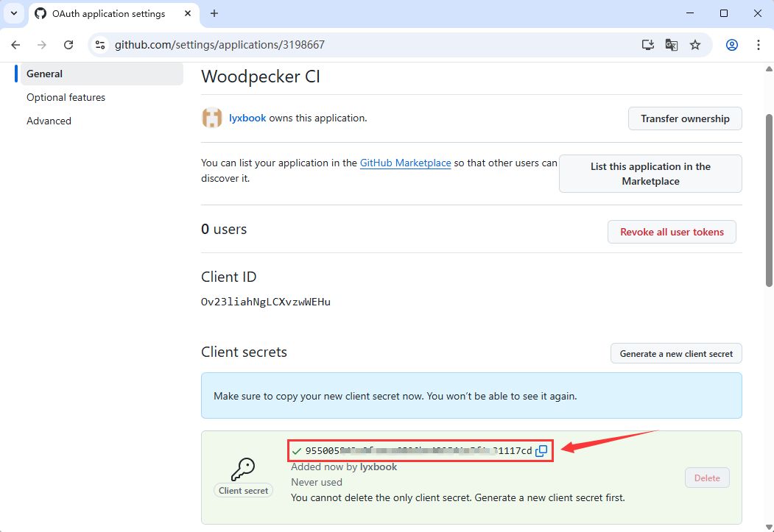Maximize the Chrome window
Viewport: 774px width, 532px height.
click(x=724, y=13)
